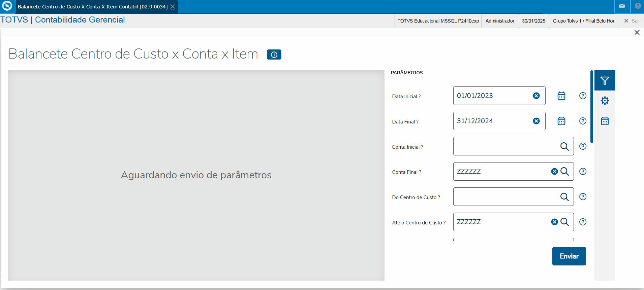Open lookup for Ate o Centro de Custo
The image size is (644, 290).
point(564,222)
